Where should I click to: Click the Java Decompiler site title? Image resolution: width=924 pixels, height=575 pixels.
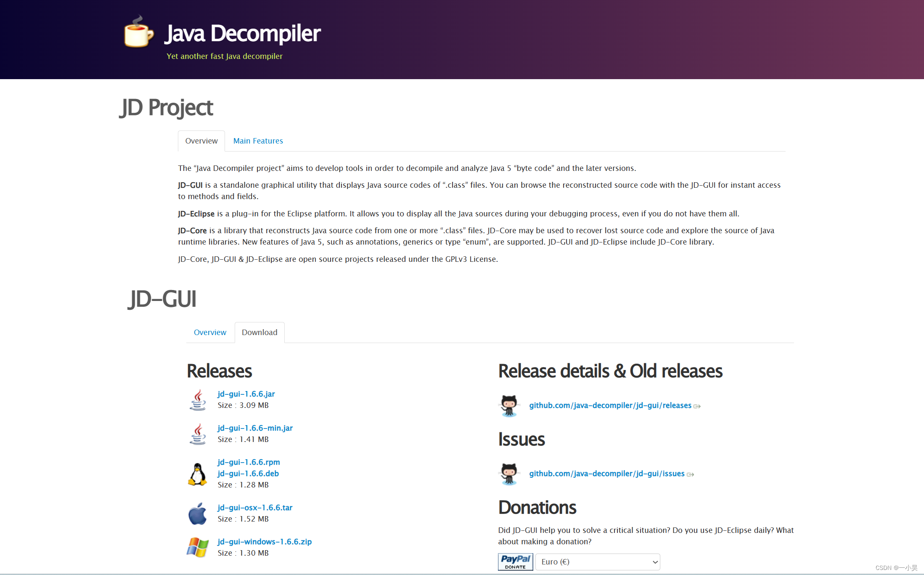coord(243,33)
